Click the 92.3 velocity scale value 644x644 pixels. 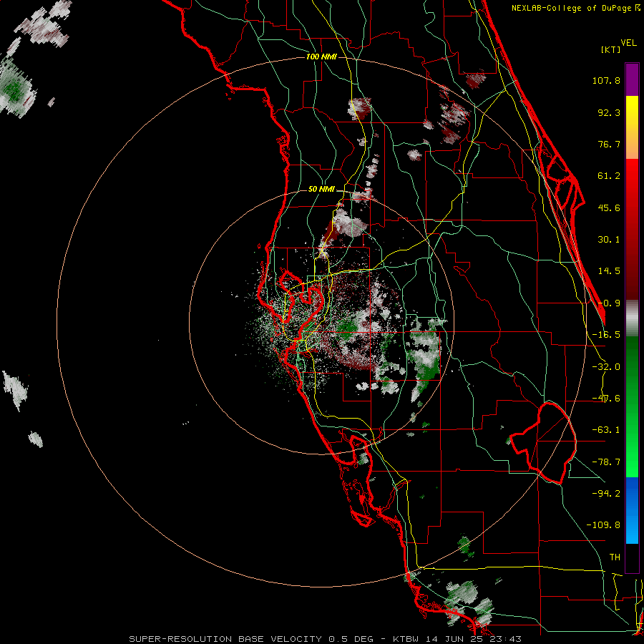point(609,112)
